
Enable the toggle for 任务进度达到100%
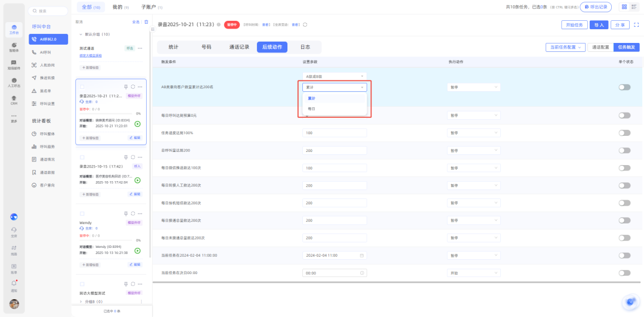tap(624, 133)
